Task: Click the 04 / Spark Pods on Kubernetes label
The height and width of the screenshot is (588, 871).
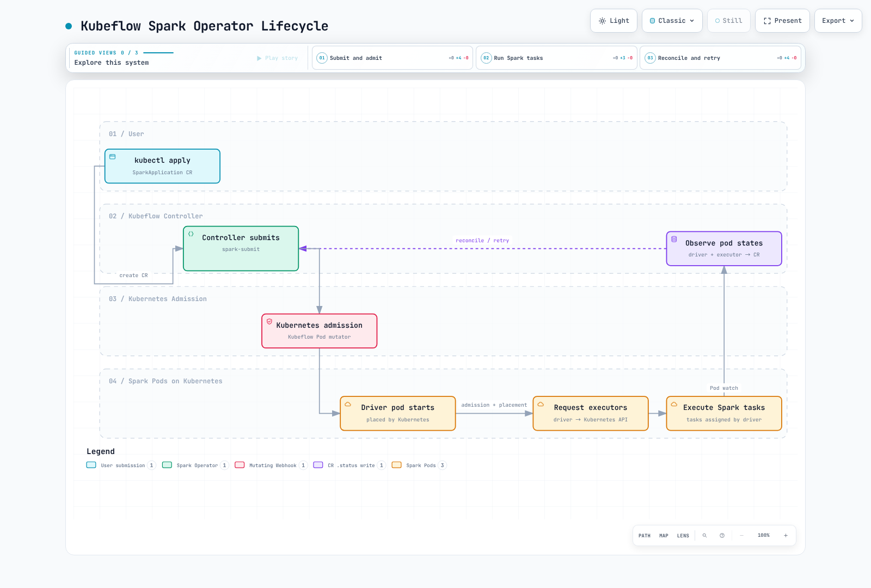Action: (165, 381)
